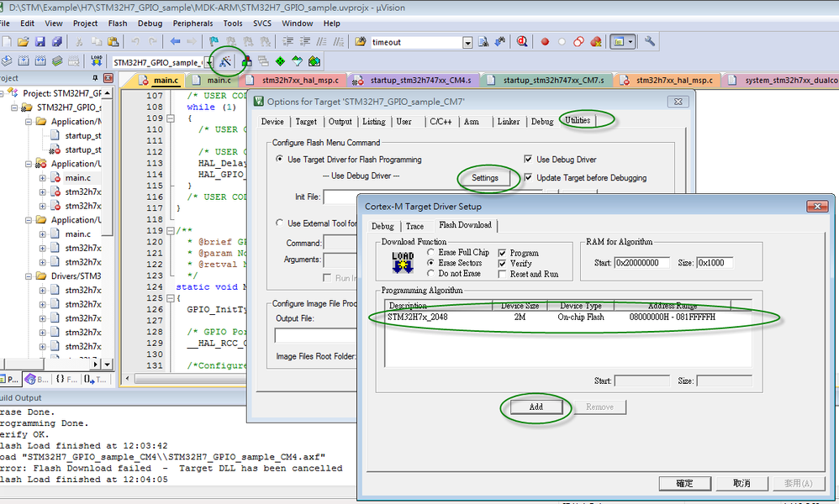Viewport: 839px width, 504px height.
Task: Click the RAM for Algorithm Size field 0x1000
Action: (715, 263)
